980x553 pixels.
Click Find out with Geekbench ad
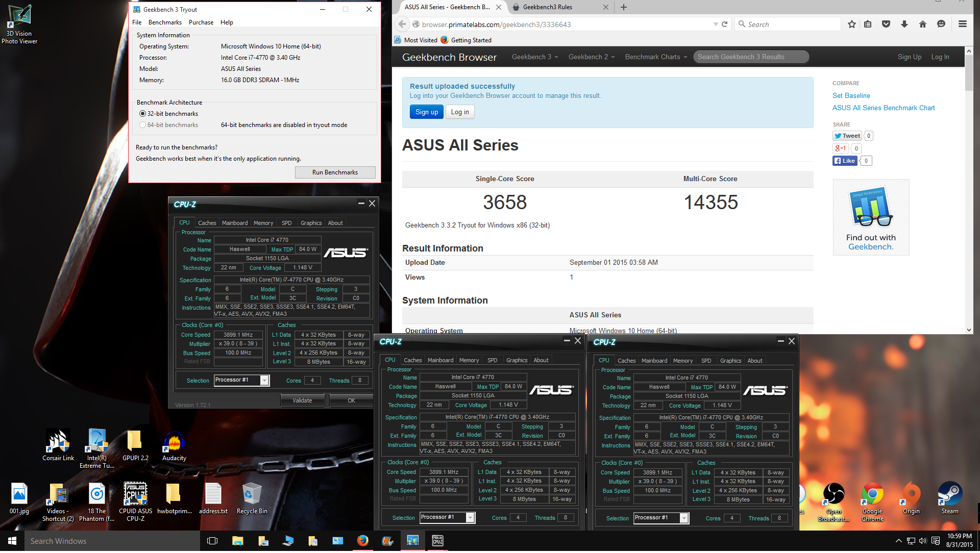click(871, 217)
